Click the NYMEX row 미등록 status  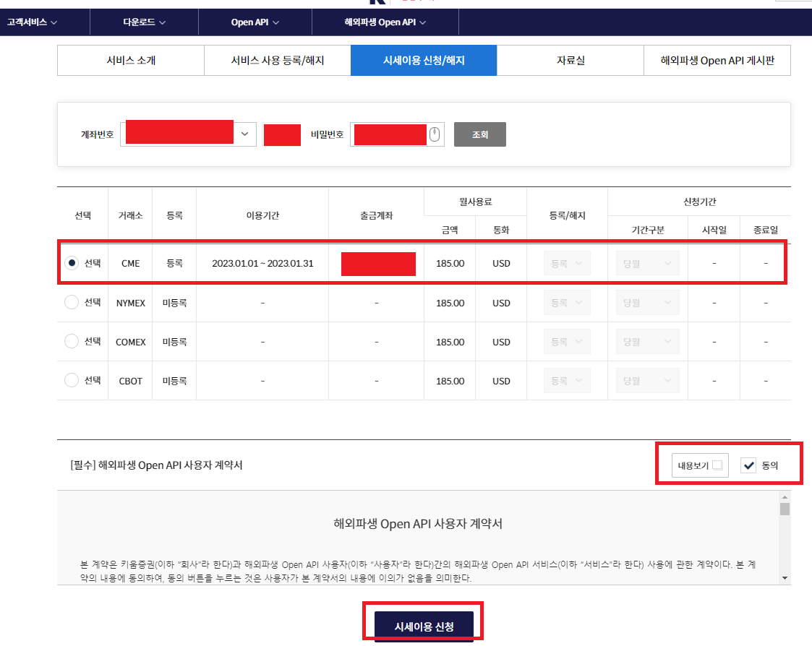(x=174, y=303)
